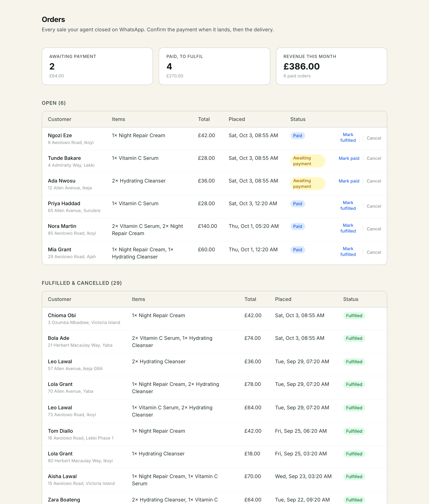The height and width of the screenshot is (504, 429).
Task: Mark Nora Martin's order as fulfilled
Action: pos(348,228)
